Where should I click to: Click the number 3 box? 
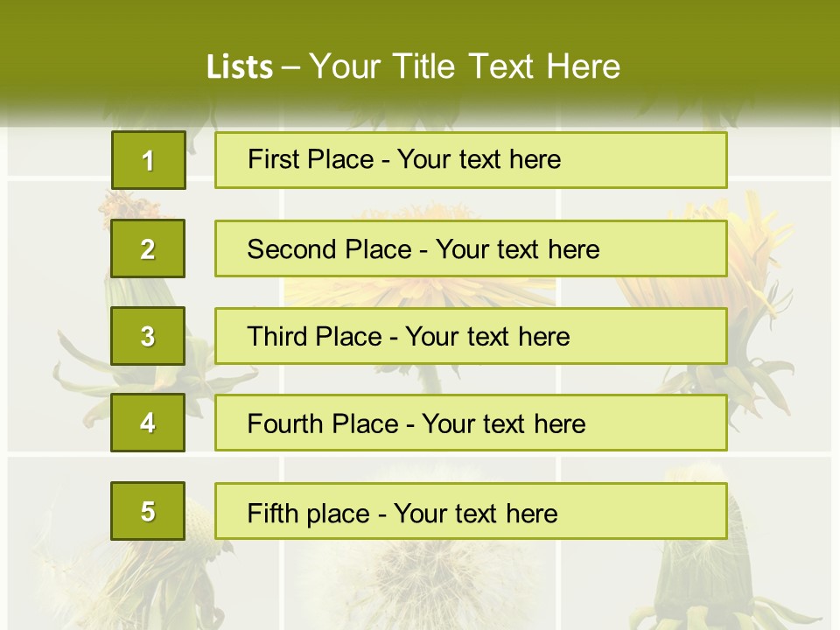point(148,336)
